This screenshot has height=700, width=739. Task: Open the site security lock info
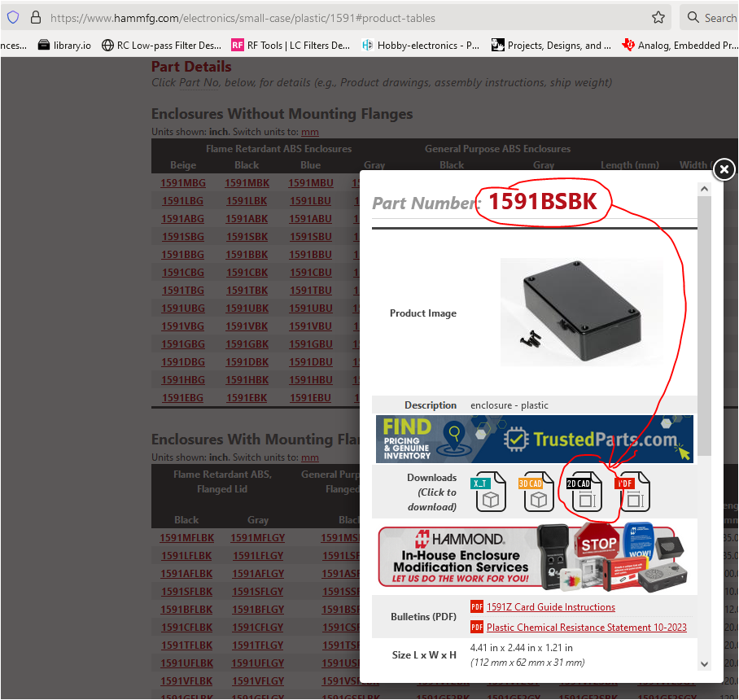(35, 18)
